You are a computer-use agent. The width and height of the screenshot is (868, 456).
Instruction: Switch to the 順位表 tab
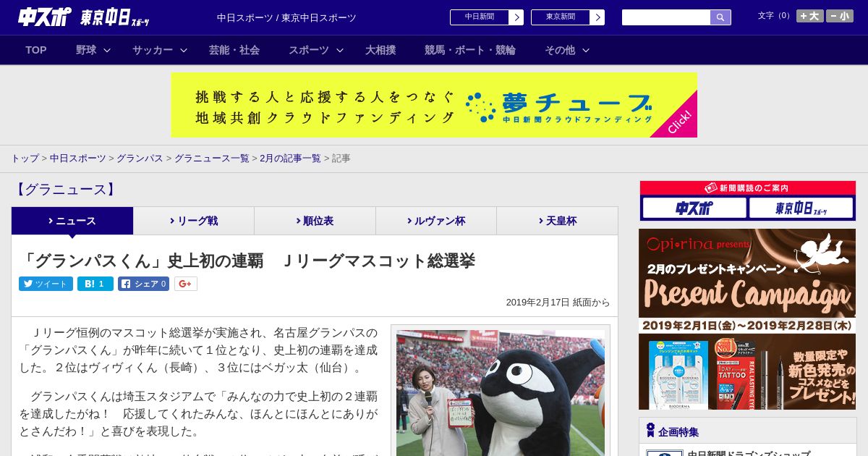[x=315, y=221]
